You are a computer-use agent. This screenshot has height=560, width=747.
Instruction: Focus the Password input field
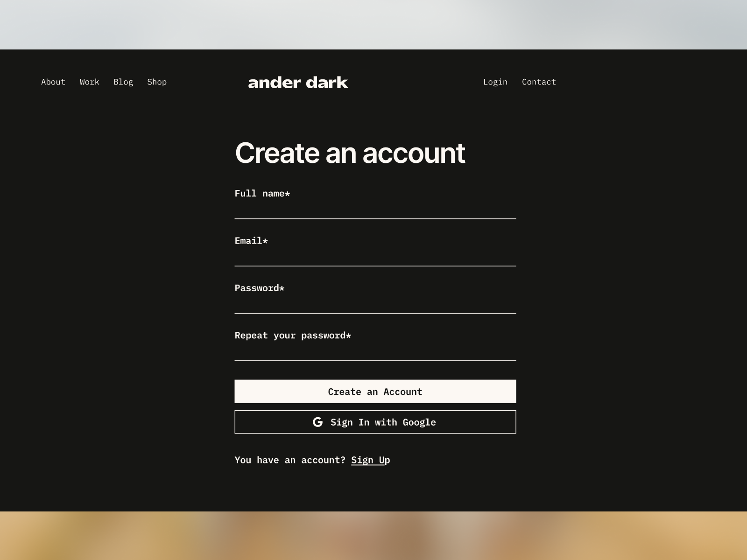375,304
